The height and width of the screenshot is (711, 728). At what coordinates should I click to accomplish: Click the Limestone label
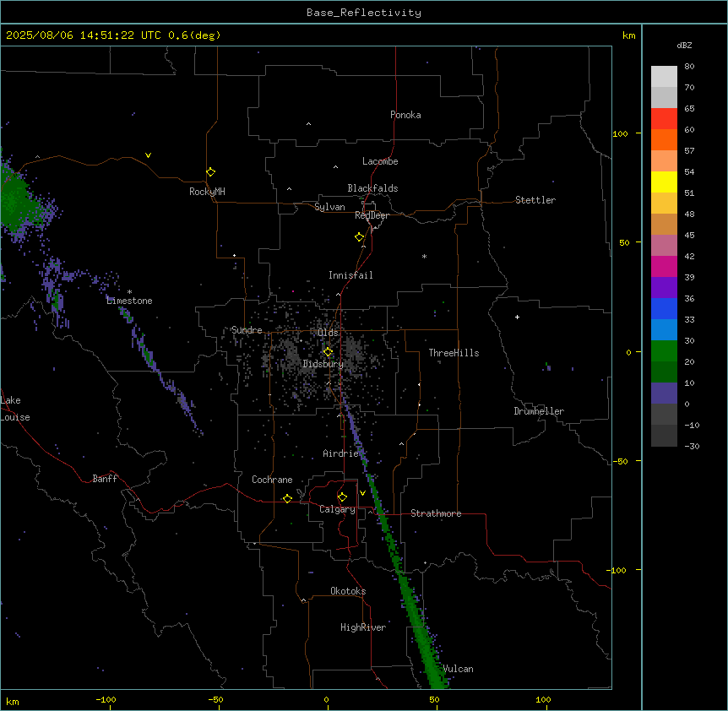(129, 301)
